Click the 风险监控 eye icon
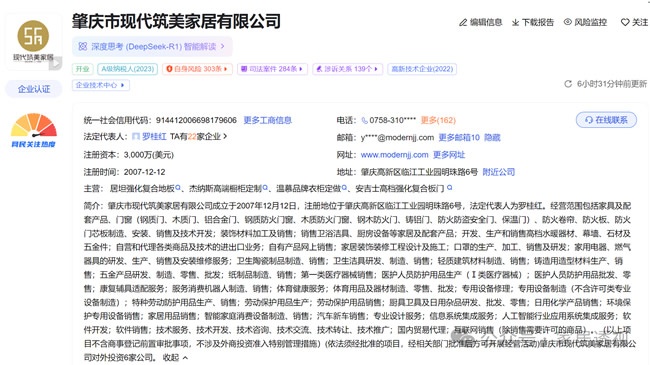 tap(568, 22)
